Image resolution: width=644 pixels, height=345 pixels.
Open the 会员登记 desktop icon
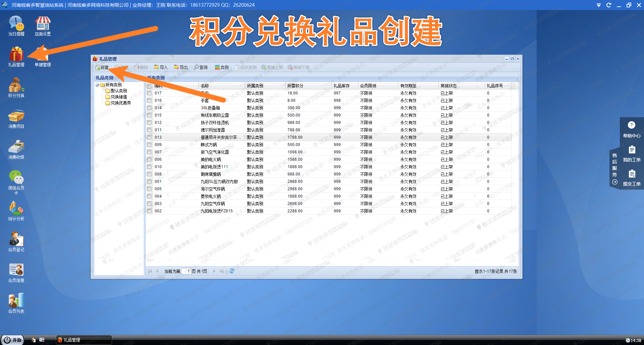[x=16, y=242]
